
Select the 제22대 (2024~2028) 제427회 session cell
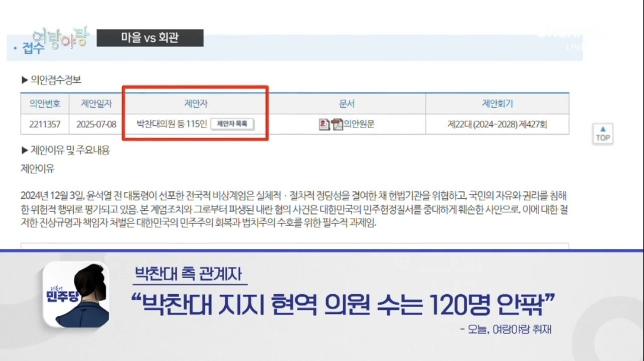pos(497,125)
